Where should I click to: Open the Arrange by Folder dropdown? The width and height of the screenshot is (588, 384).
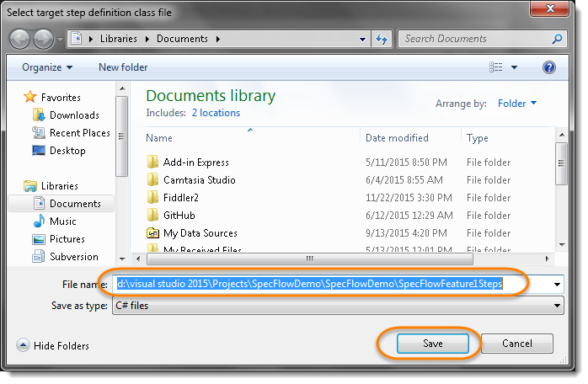pos(517,104)
